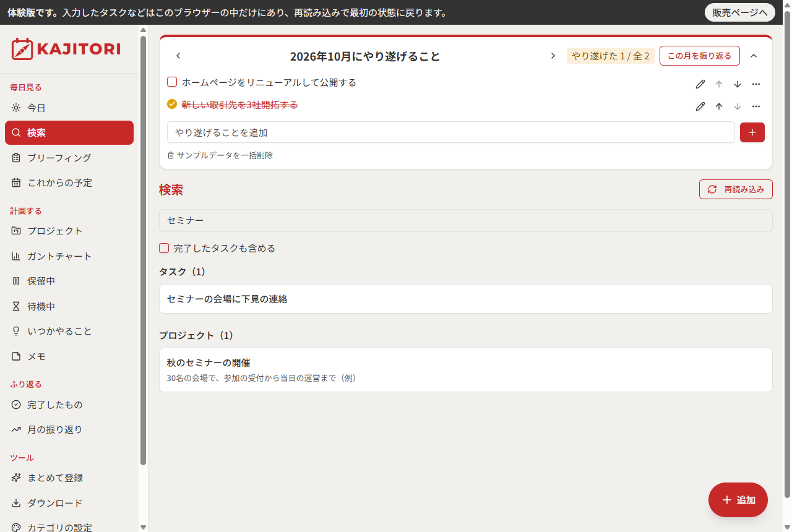Screen dimensions: 792x532
Task: Click the ガントチャート chart icon
Action: [16, 256]
